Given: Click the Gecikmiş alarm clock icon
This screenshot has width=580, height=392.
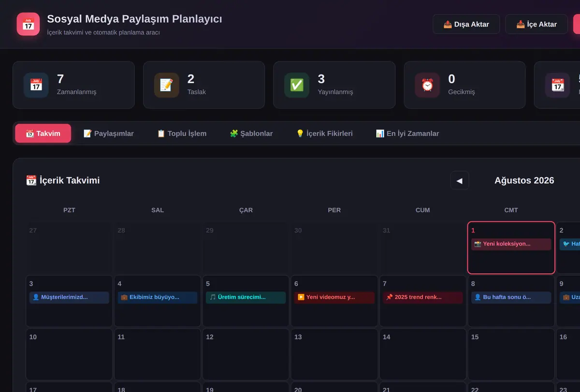Looking at the screenshot, I should point(427,85).
